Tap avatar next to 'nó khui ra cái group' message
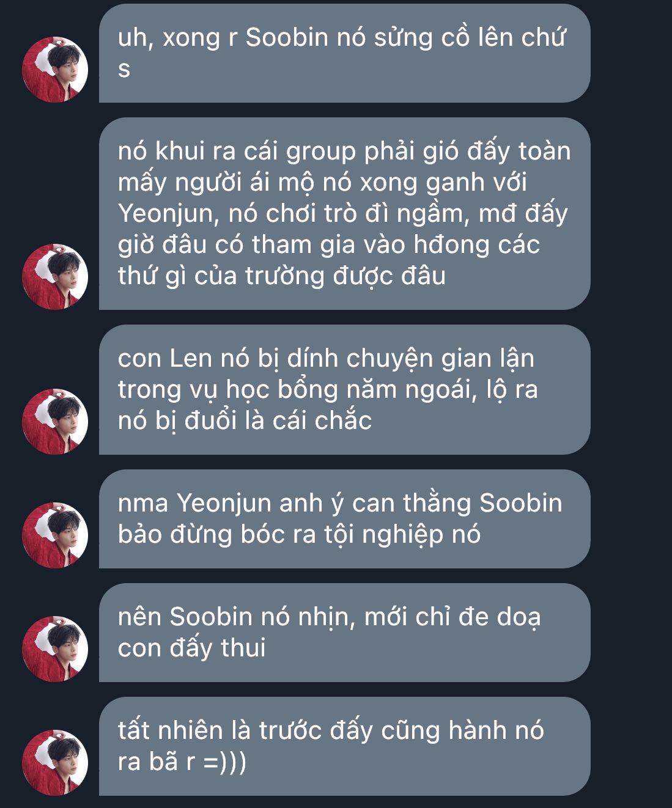 pos(55,277)
